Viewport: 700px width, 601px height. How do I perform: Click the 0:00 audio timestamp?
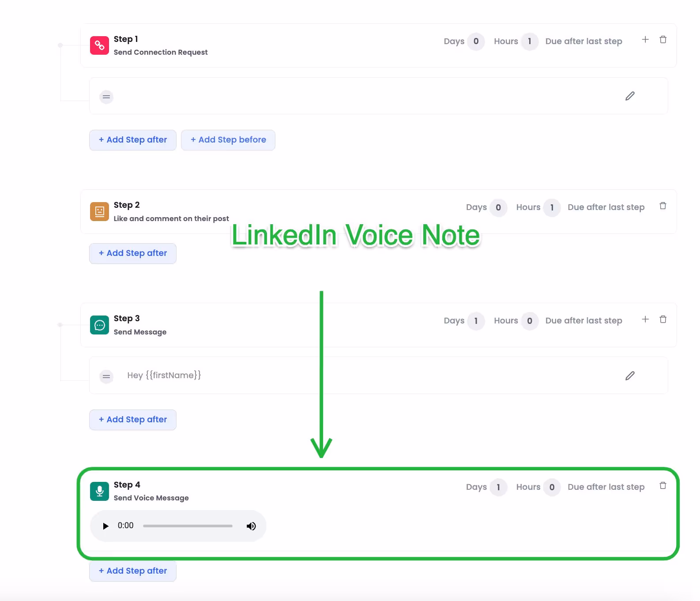[x=125, y=526]
